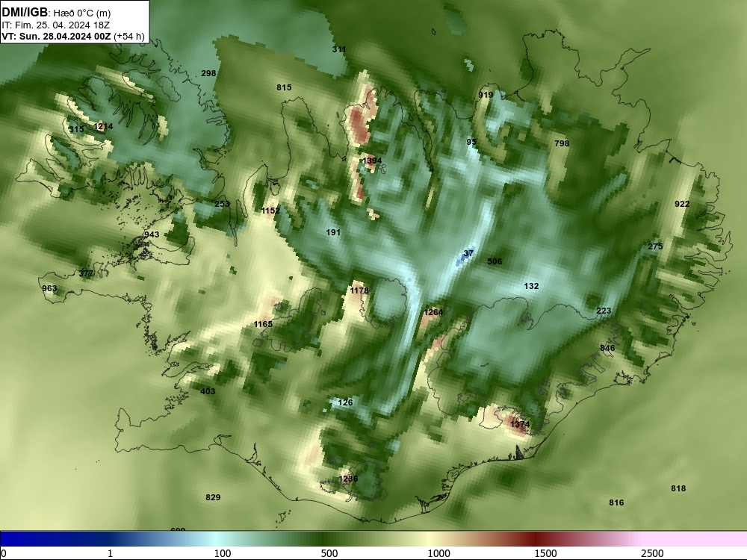Select the 126 height label
This screenshot has height=560, width=747.
click(x=345, y=403)
